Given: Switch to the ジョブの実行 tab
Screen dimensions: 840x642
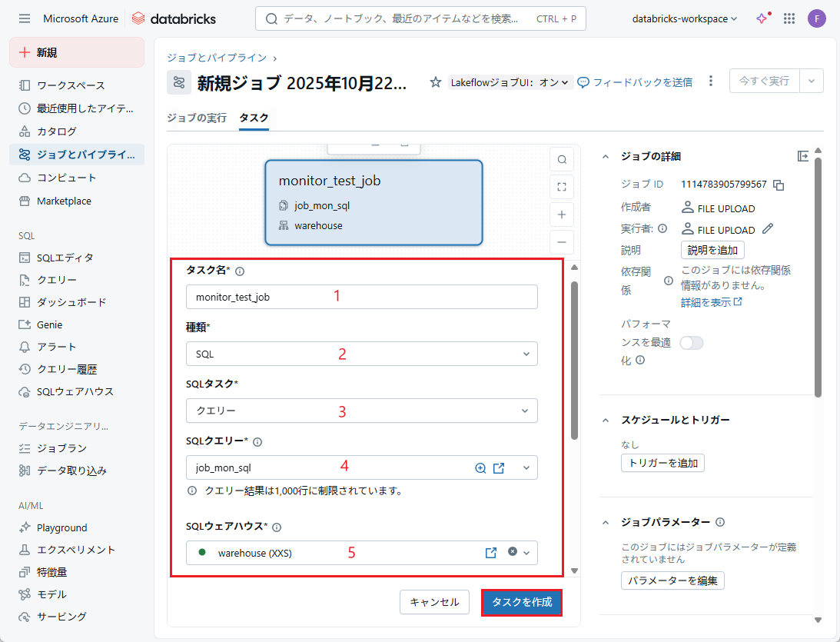Looking at the screenshot, I should [x=197, y=118].
